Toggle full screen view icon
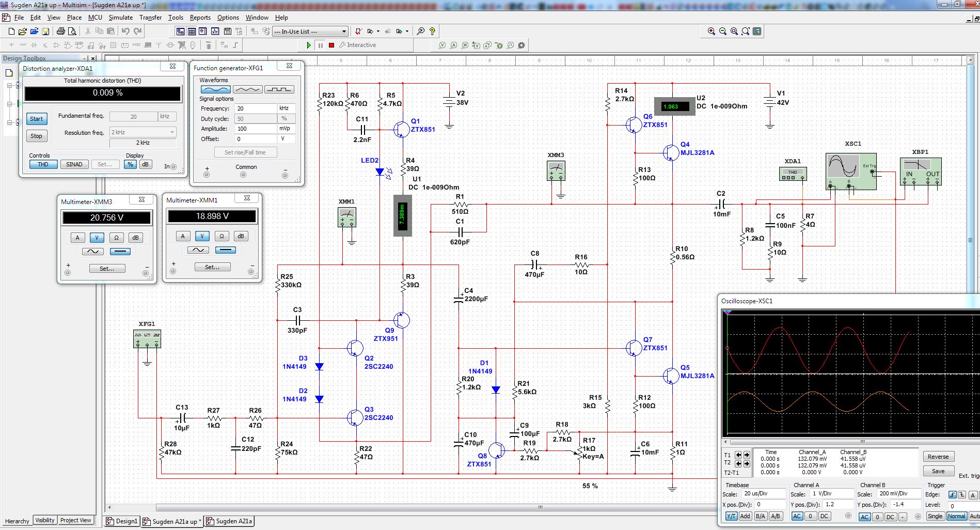 757,32
